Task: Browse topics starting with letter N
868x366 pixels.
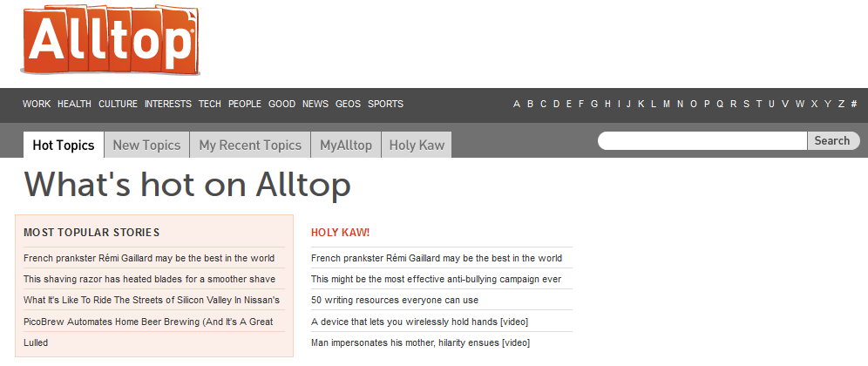Action: 680,104
